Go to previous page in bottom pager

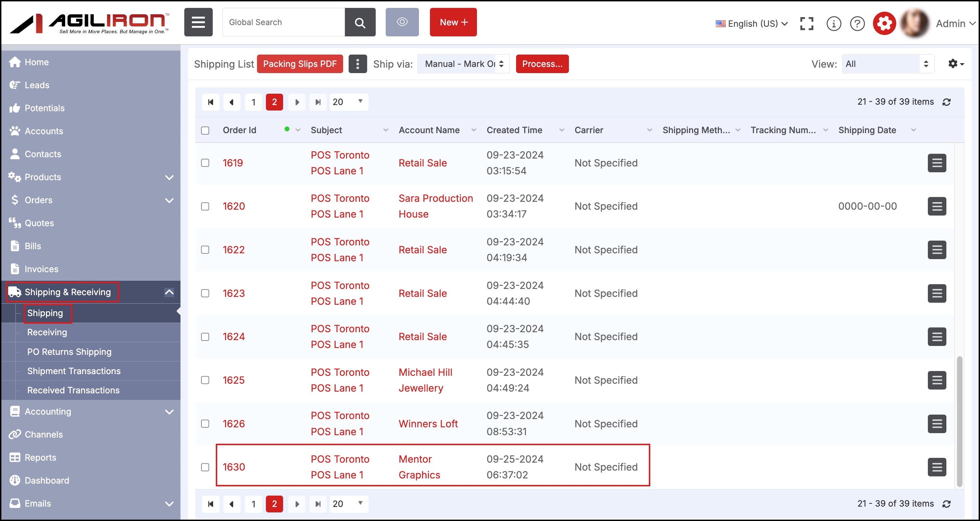coord(231,503)
